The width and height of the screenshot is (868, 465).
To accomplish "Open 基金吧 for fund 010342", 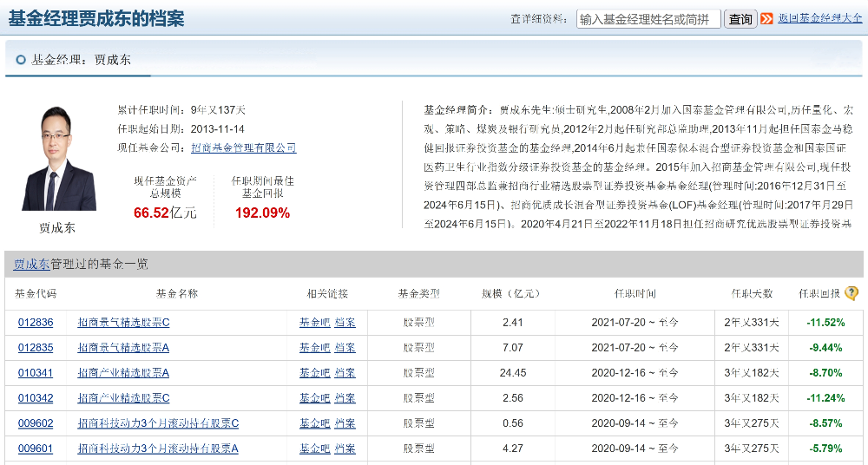I will (314, 398).
